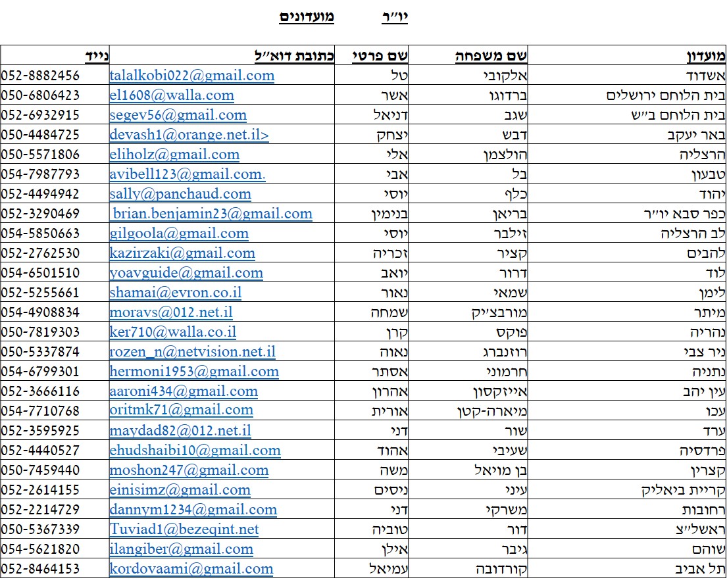The image size is (727, 588).
Task: Click the sally@panchaud.com email link
Action: (180, 194)
